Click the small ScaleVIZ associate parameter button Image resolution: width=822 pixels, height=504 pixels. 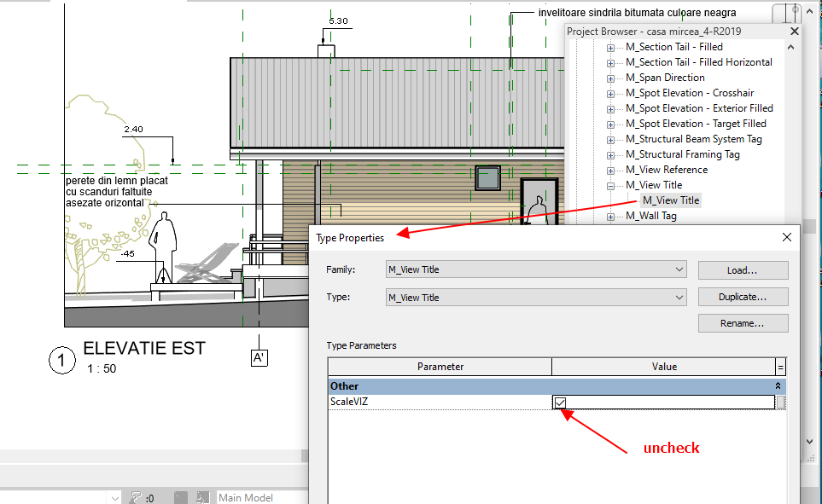tap(781, 403)
